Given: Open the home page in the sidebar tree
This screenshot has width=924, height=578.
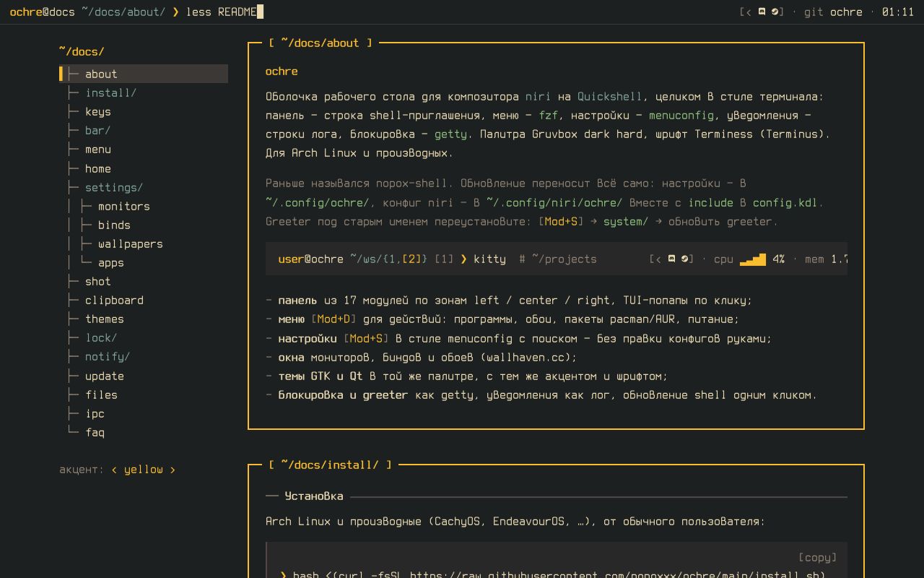Looking at the screenshot, I should 98,168.
